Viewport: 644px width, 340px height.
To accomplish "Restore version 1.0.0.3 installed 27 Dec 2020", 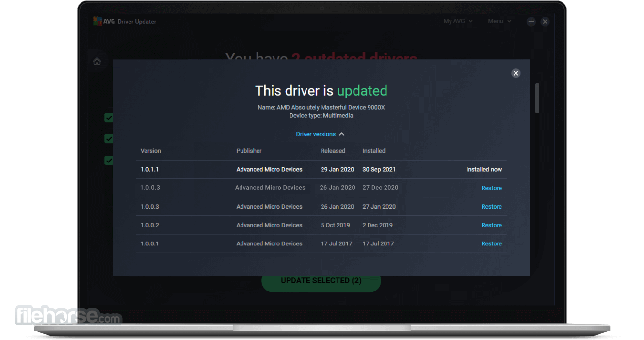I will (491, 188).
